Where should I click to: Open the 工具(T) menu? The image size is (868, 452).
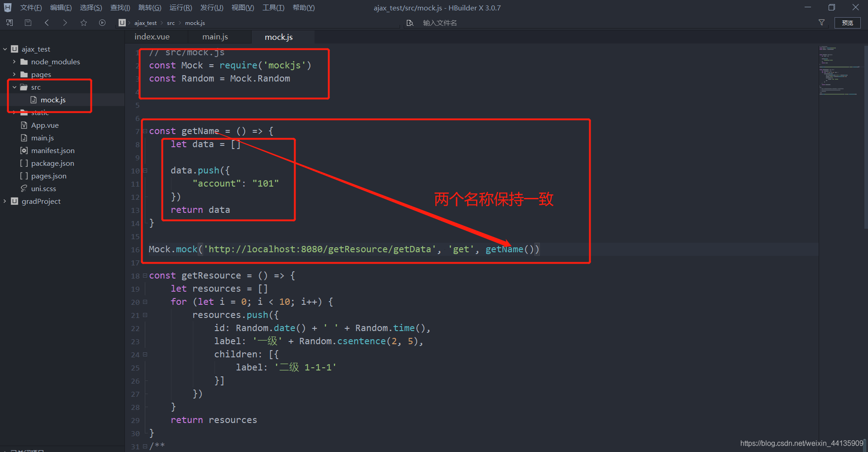coord(273,8)
